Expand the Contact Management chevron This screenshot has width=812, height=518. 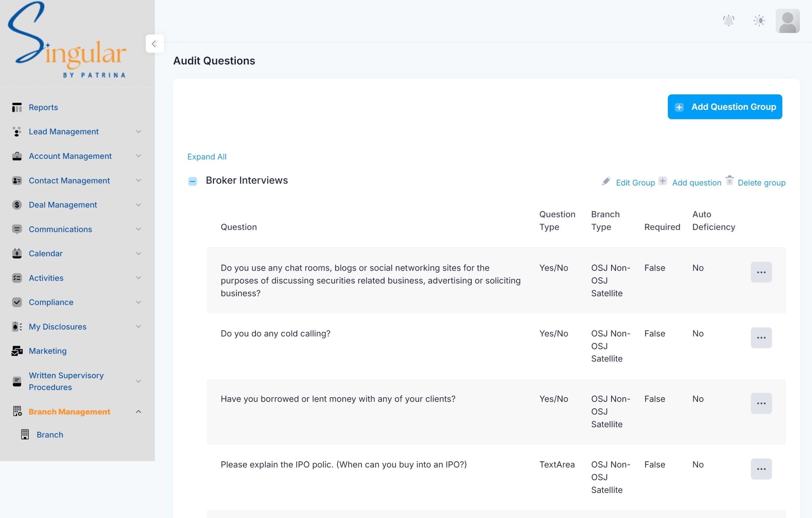click(138, 181)
